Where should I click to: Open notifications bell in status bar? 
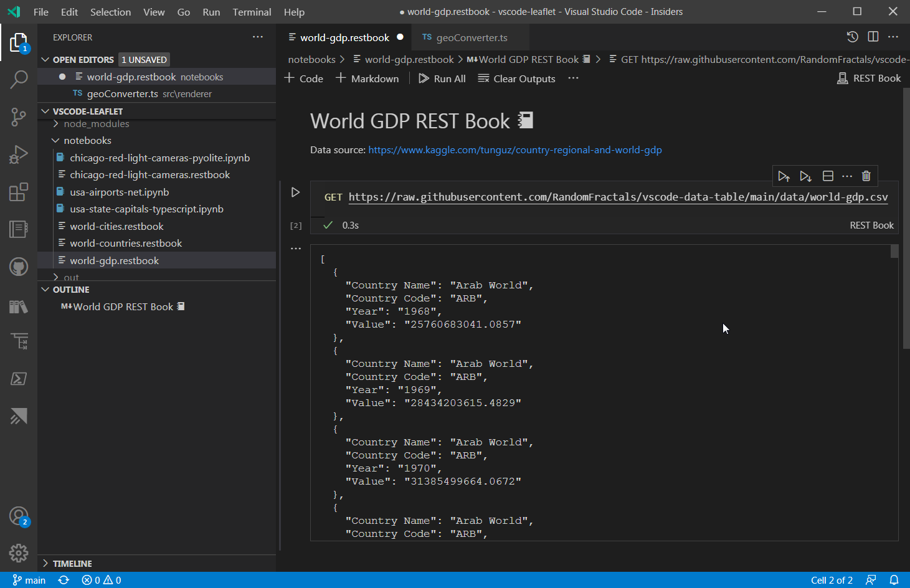[x=894, y=580]
